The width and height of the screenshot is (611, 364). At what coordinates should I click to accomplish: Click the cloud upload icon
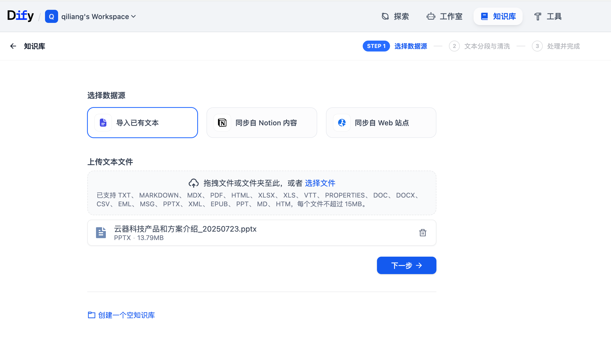pyautogui.click(x=193, y=183)
